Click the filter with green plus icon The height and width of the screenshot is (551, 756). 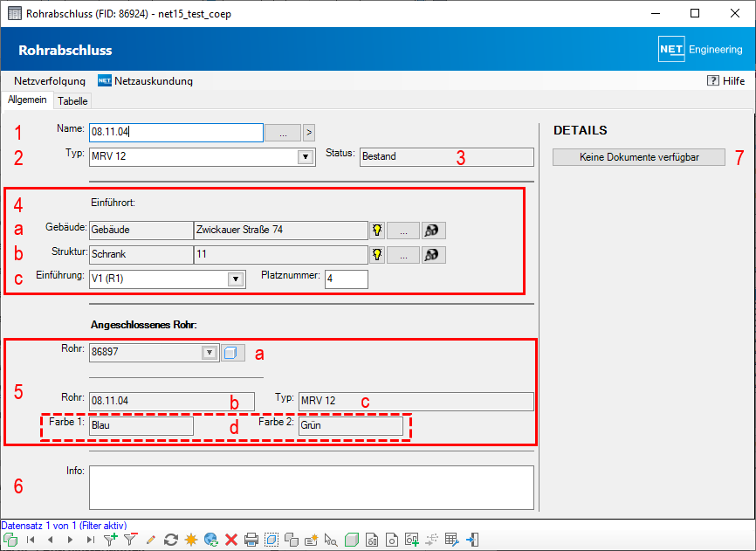(x=110, y=541)
